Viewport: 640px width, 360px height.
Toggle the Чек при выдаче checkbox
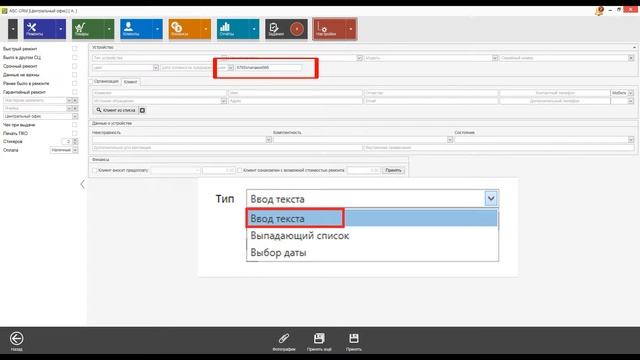pos(75,125)
